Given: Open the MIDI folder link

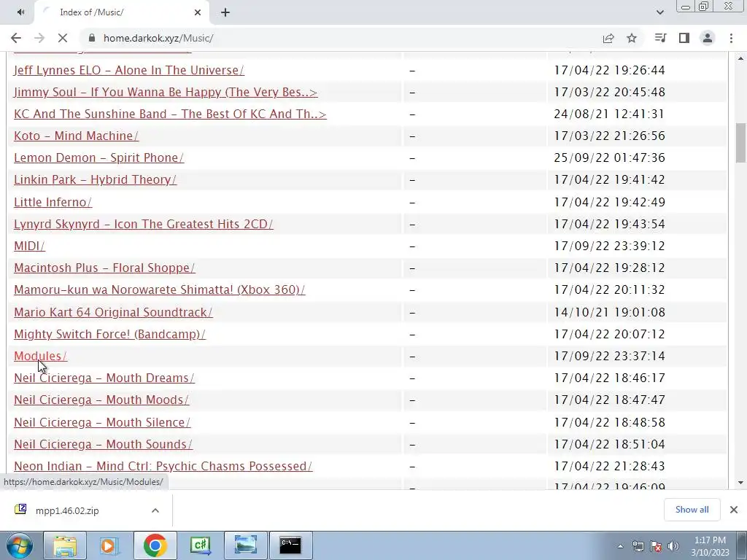Looking at the screenshot, I should pyautogui.click(x=29, y=246).
